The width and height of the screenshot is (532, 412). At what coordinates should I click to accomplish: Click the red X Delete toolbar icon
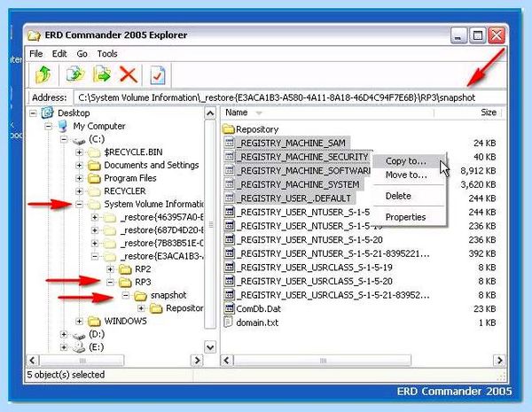(129, 74)
